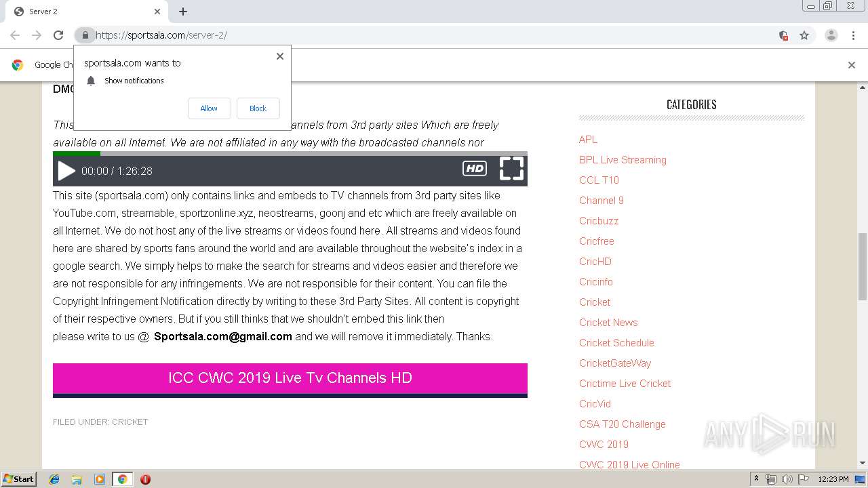
Task: Play the video with the play icon
Action: 66,171
